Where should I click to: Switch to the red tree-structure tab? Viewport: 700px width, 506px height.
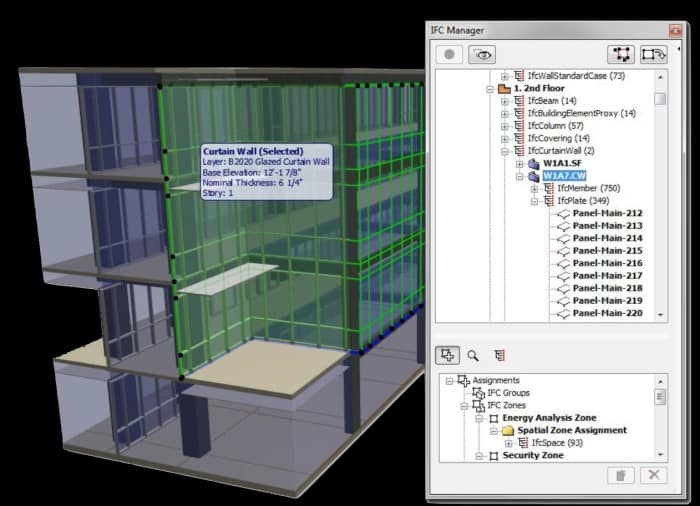tap(499, 356)
